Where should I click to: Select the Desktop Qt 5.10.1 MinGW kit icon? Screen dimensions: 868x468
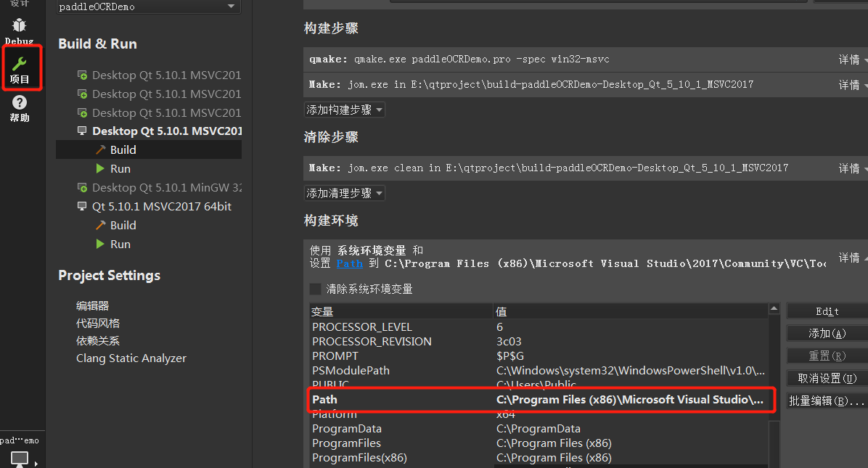tap(81, 187)
